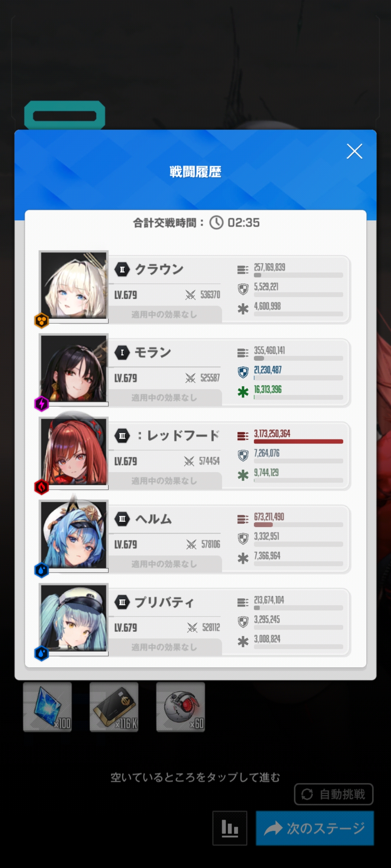Toggle the 自動挑戦 auto challenge option
Viewport: 391px width, 868px height.
point(333,794)
